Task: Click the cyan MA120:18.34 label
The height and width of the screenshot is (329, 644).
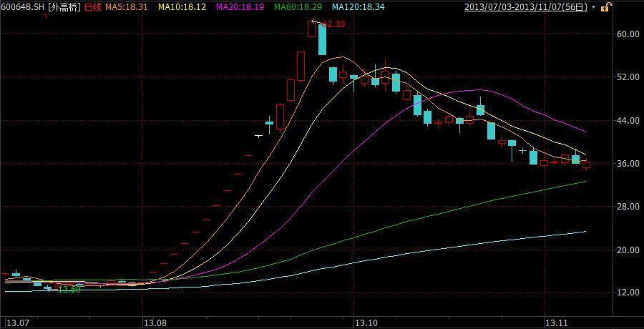Action: point(358,7)
